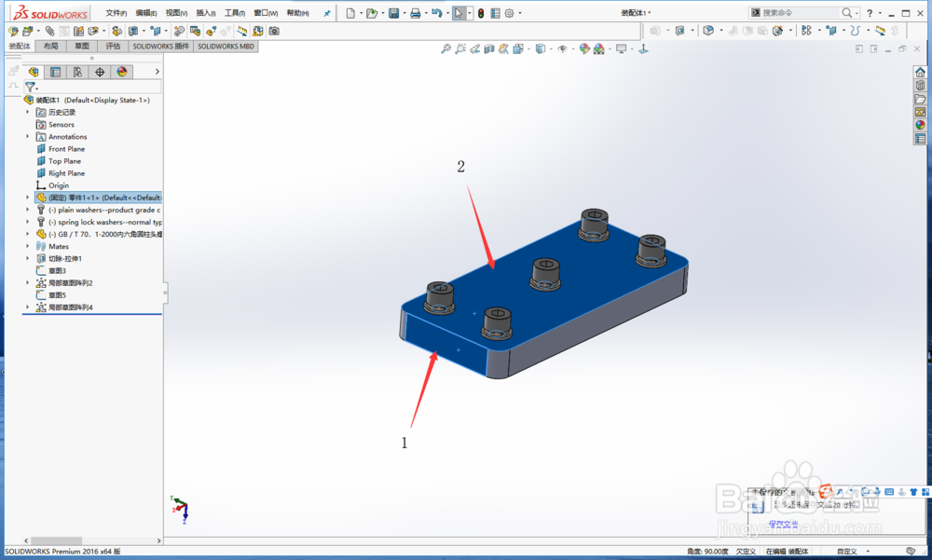932x560 pixels.
Task: Switch to the PropertyManager tab
Action: pyautogui.click(x=55, y=72)
